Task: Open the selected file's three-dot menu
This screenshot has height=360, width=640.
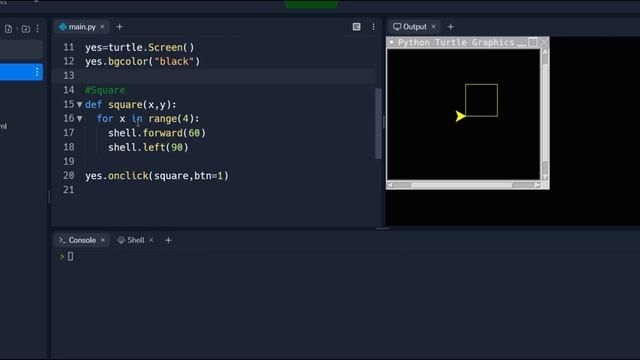Action: 37,72
